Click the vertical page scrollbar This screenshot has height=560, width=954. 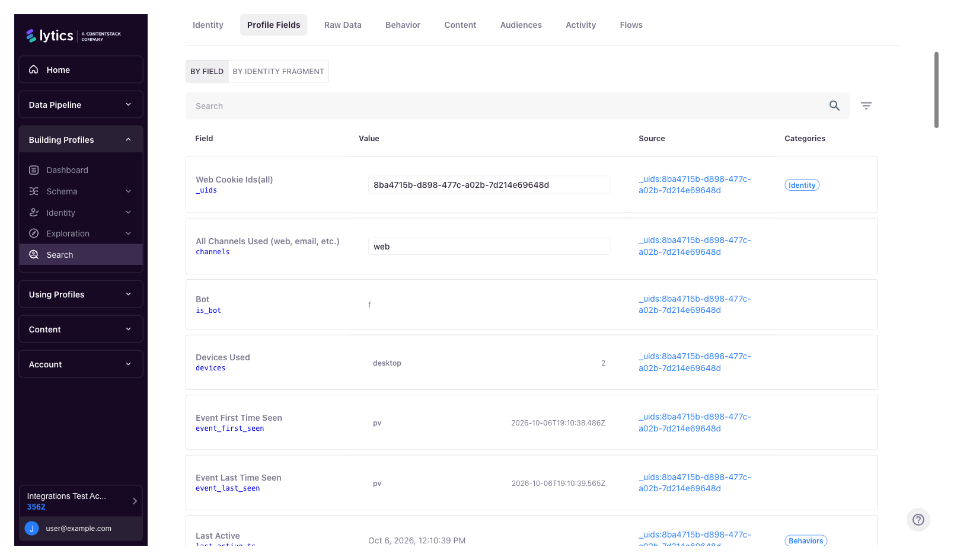click(936, 90)
